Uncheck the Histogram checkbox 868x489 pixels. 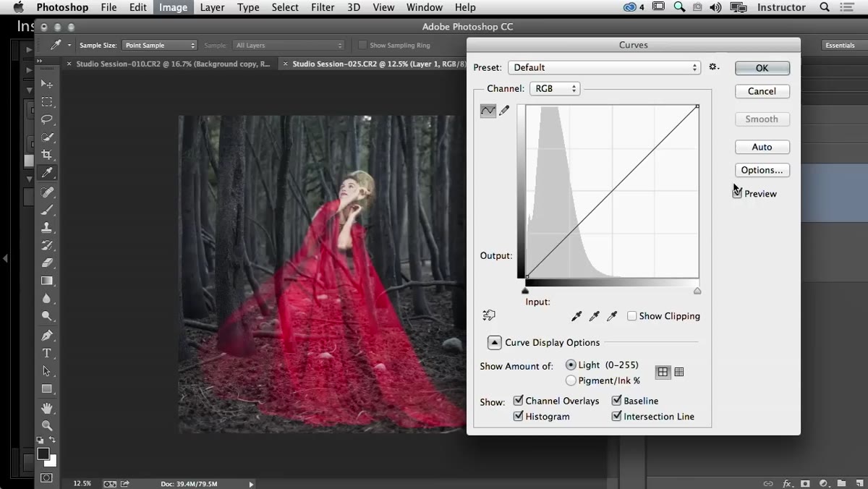(519, 417)
